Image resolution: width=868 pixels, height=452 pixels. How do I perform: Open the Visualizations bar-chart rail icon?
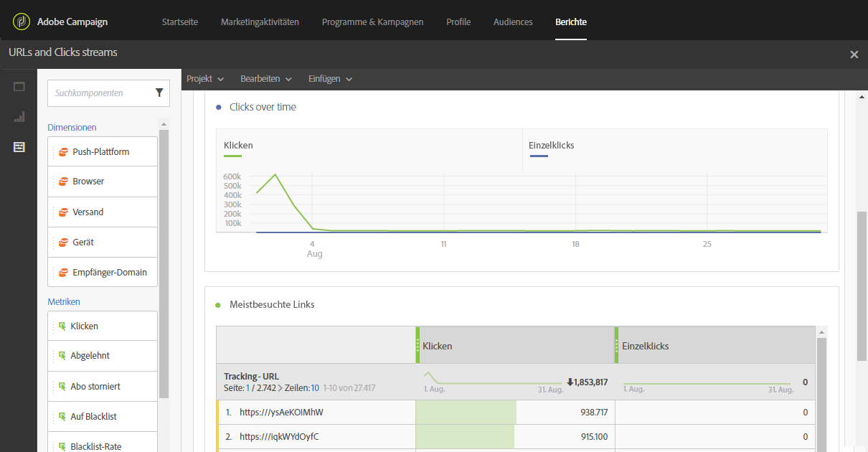[x=19, y=117]
